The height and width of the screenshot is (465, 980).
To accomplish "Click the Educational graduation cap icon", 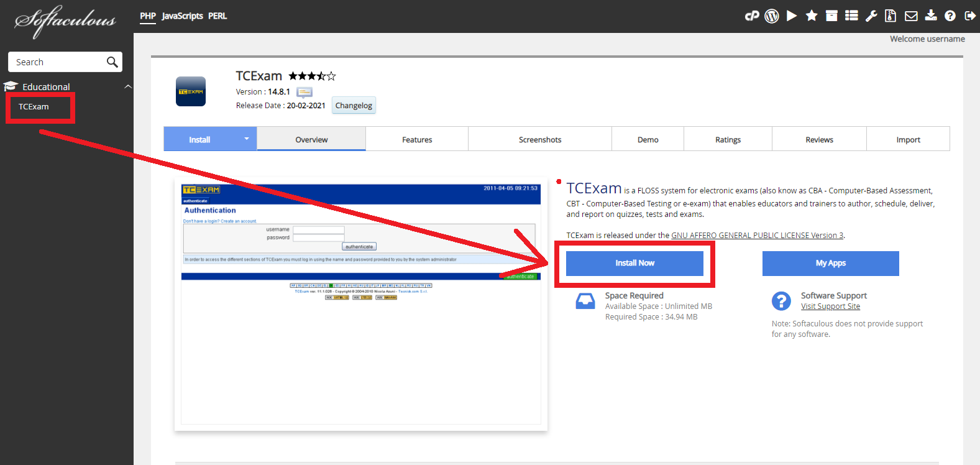I will 11,86.
